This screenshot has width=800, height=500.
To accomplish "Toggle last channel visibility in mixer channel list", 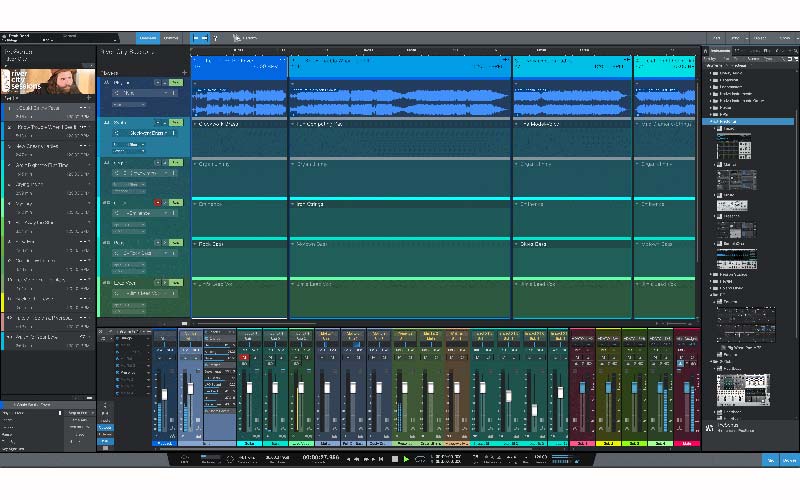I will point(117,393).
